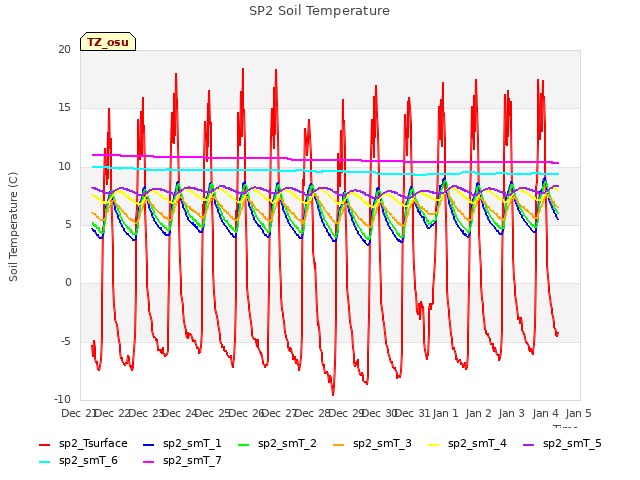This screenshot has width=640, height=480.
Task: Toggle sp2_smT_1 legend entry
Action: tap(182, 444)
